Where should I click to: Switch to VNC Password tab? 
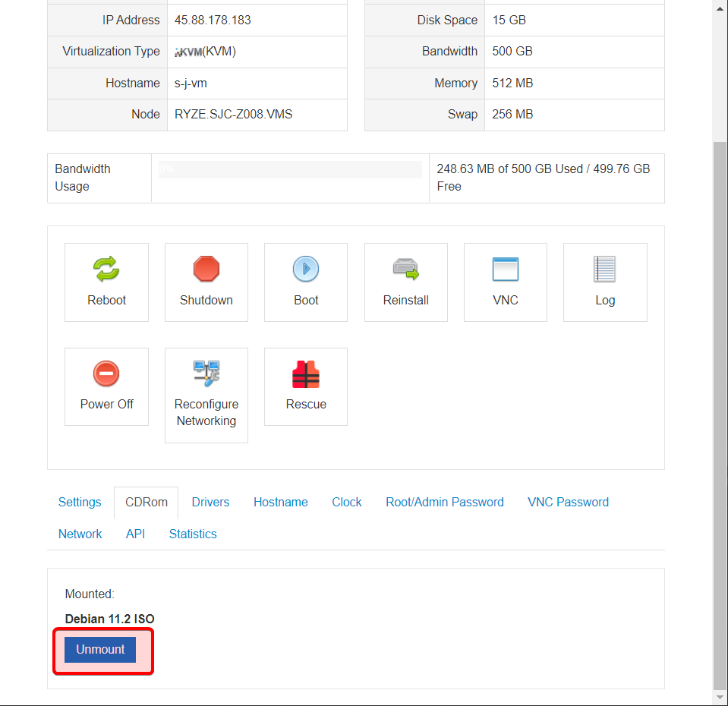tap(568, 503)
